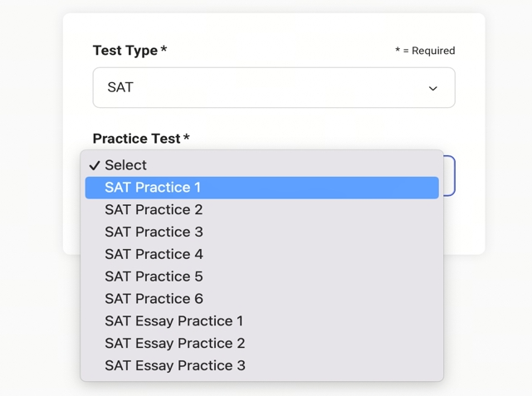Choose SAT Practice 3 in dropdown list
The image size is (532, 396).
pyautogui.click(x=154, y=232)
